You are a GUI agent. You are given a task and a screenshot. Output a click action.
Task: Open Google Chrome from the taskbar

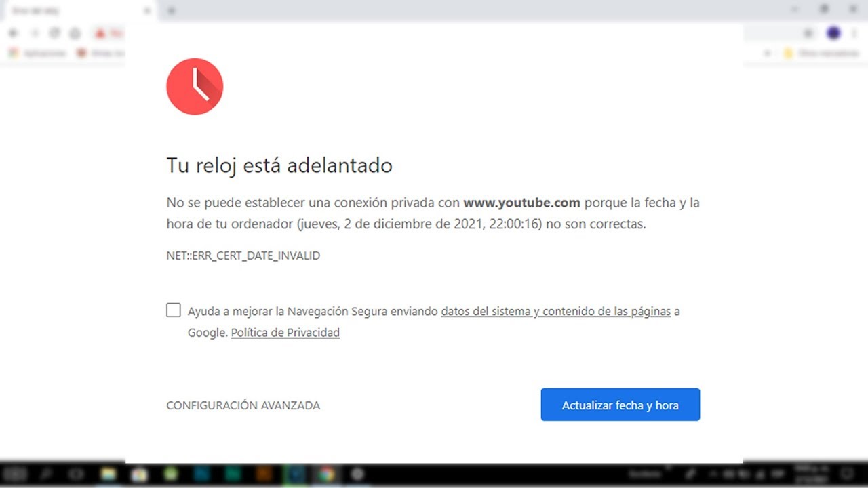pyautogui.click(x=326, y=474)
